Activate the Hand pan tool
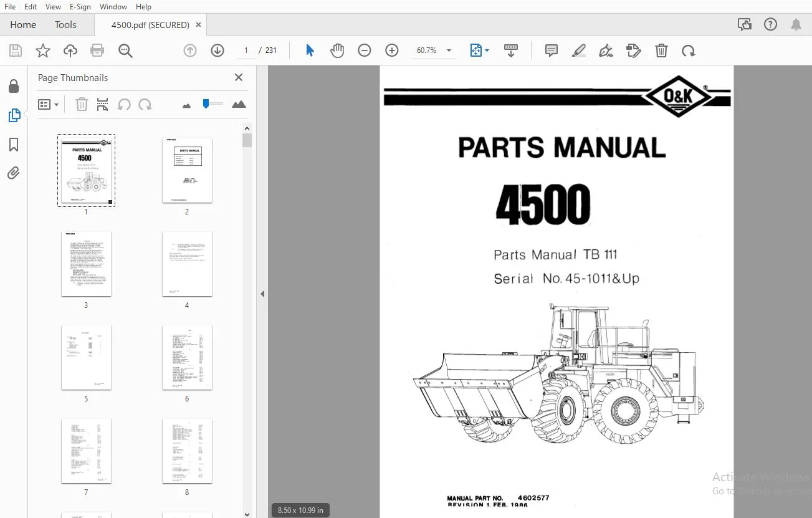This screenshot has height=518, width=812. tap(337, 50)
